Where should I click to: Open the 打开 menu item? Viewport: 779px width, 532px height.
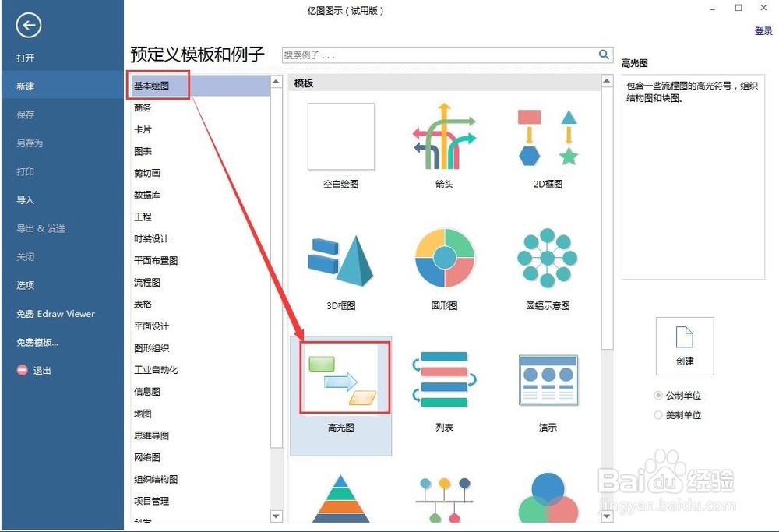point(26,58)
